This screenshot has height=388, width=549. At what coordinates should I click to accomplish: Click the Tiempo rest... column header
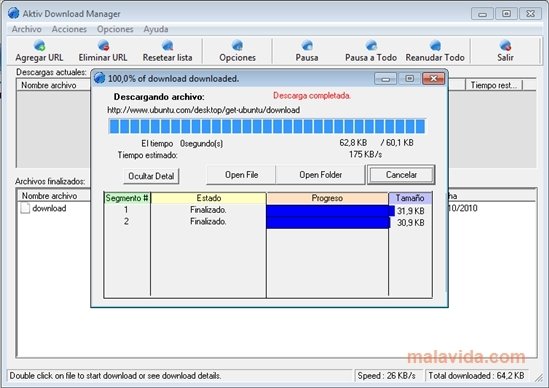[x=494, y=85]
